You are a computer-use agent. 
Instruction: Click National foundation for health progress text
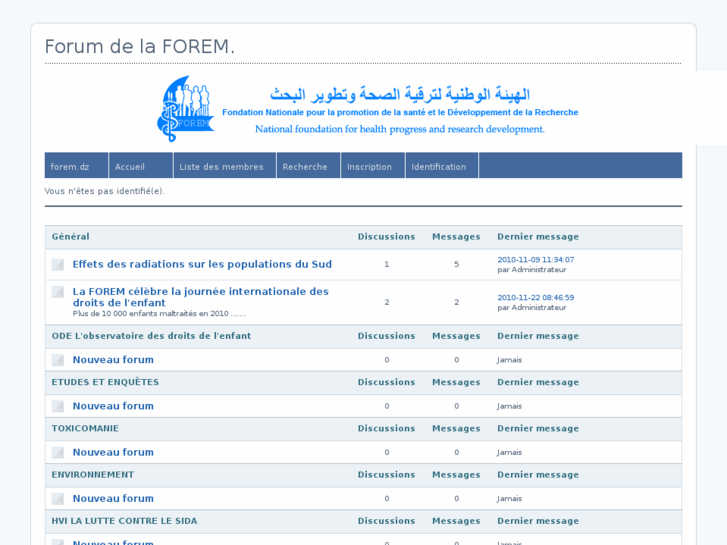click(x=400, y=129)
